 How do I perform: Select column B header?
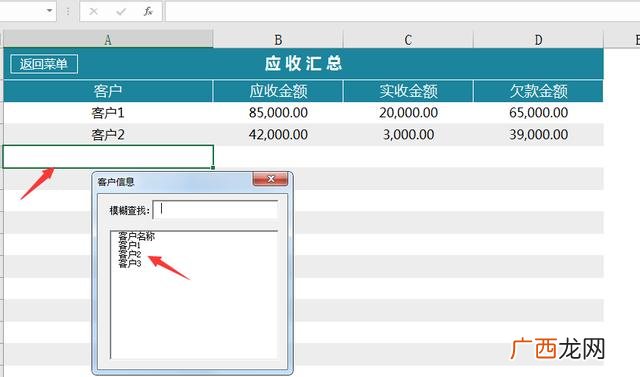[278, 40]
